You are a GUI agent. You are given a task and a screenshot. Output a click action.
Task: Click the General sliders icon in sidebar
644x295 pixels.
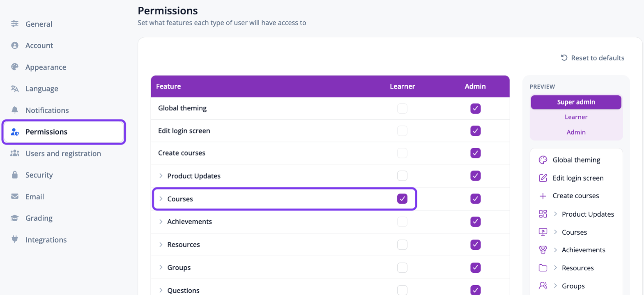(x=15, y=24)
